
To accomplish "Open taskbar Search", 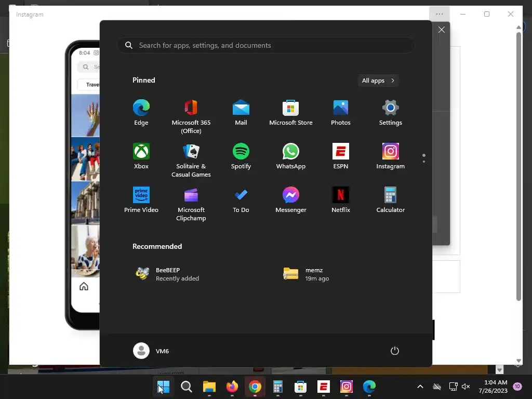I will 187,387.
